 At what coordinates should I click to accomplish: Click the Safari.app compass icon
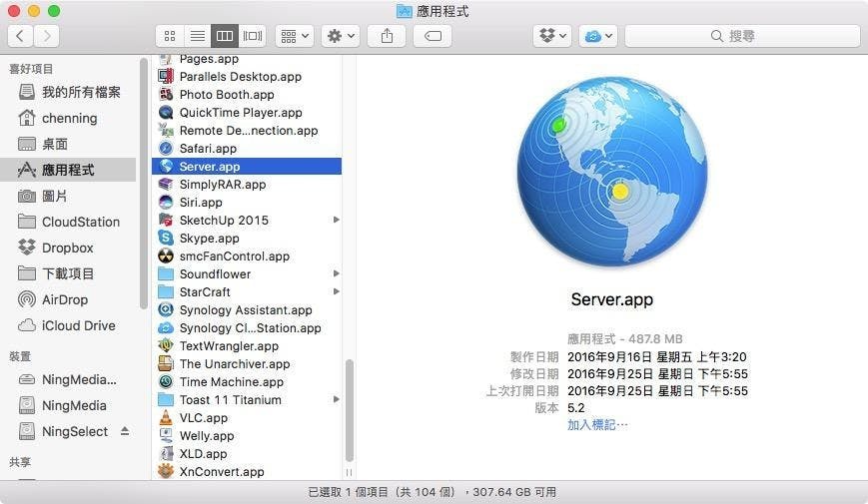pyautogui.click(x=166, y=149)
